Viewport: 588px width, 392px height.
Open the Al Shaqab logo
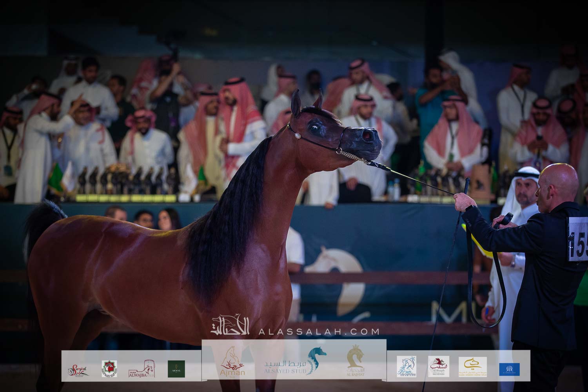tap(438, 367)
